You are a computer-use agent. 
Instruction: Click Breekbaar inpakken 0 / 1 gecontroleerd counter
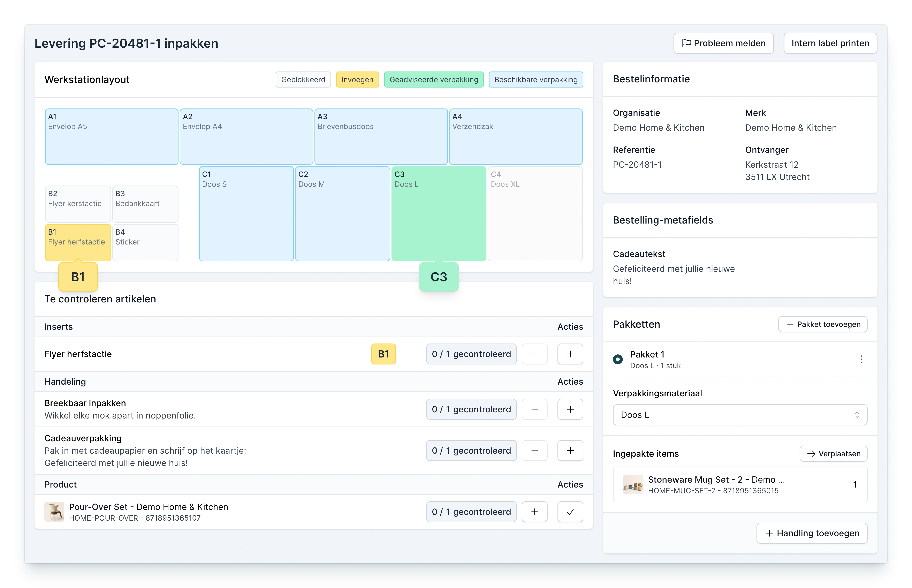tap(471, 409)
